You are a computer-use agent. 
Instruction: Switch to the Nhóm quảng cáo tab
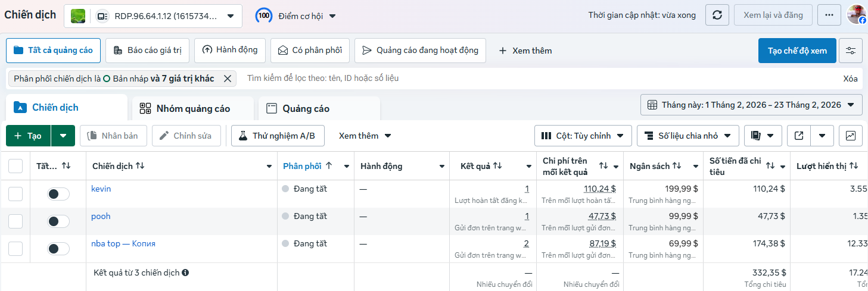pos(192,108)
